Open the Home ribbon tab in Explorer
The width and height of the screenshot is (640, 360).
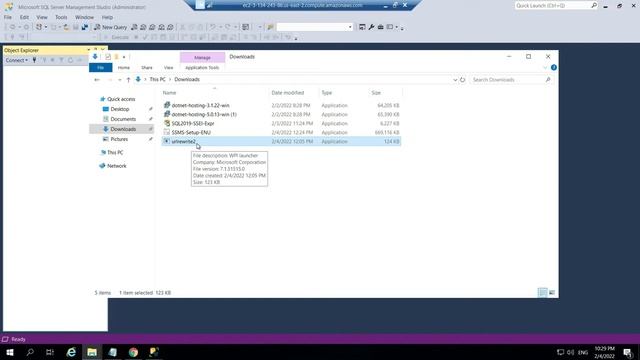click(124, 67)
